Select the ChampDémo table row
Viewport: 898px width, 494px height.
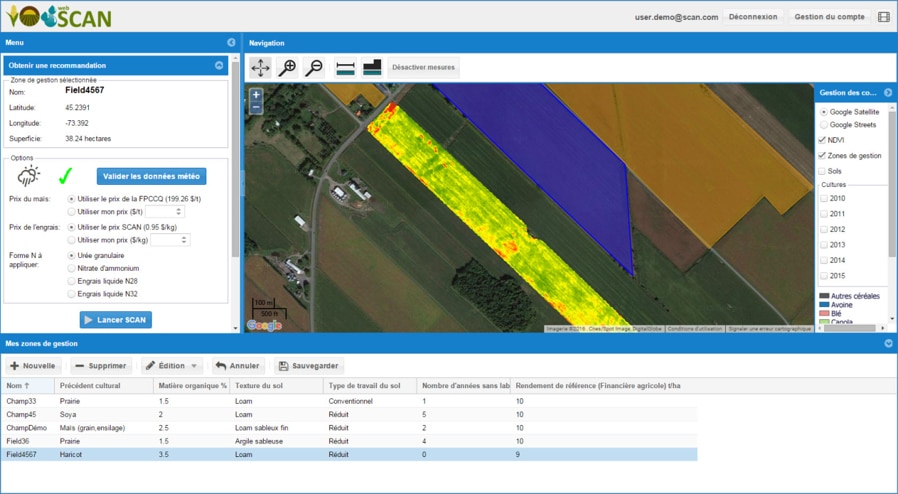349,428
